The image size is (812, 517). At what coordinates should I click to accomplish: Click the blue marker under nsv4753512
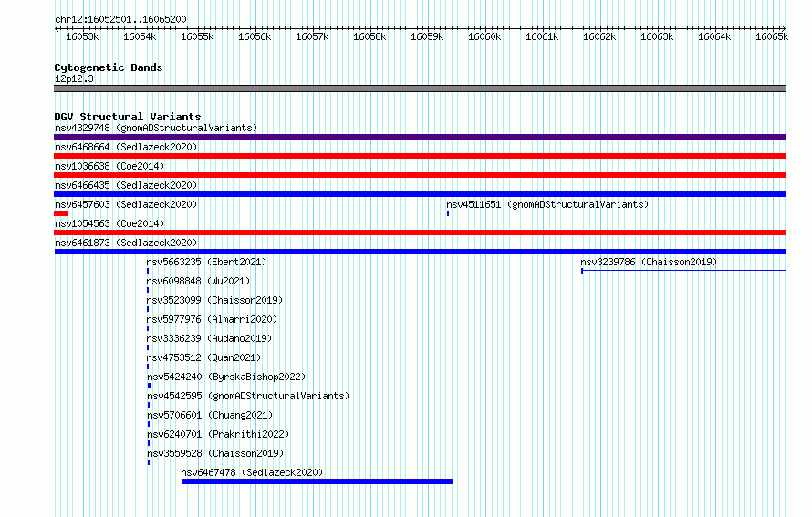(x=148, y=367)
